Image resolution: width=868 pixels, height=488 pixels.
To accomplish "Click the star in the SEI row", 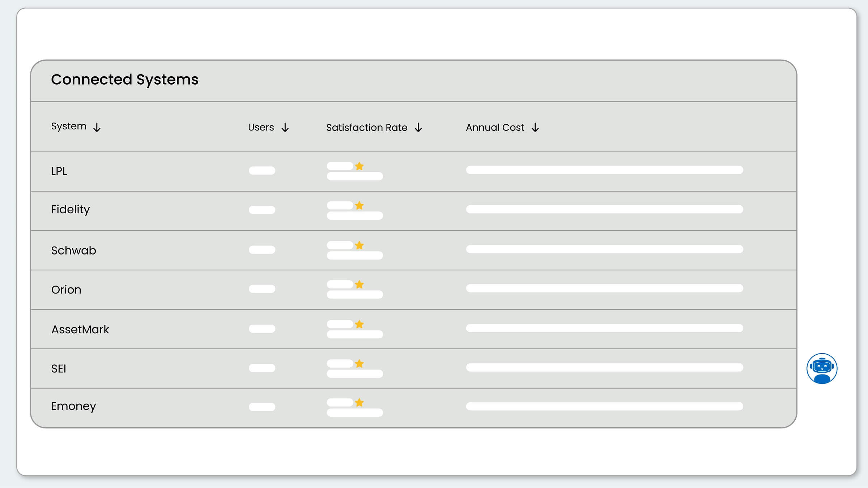I will 359,364.
